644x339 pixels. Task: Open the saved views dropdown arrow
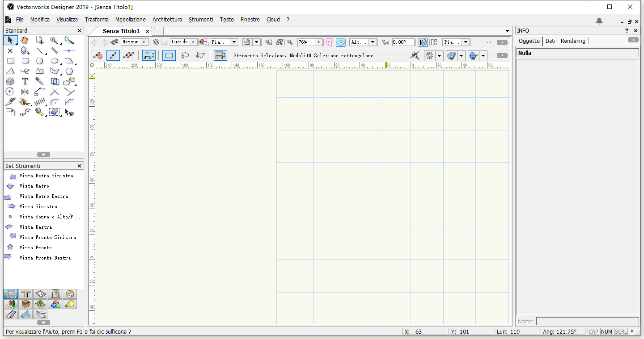pos(256,42)
